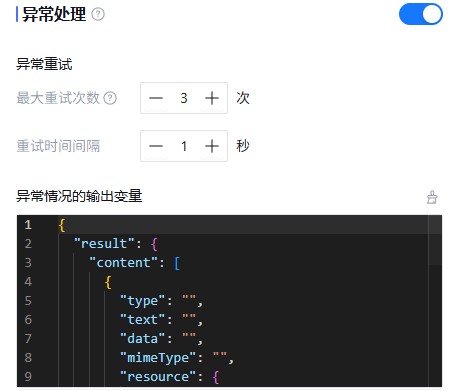Click the retry interval value 1

[x=184, y=146]
